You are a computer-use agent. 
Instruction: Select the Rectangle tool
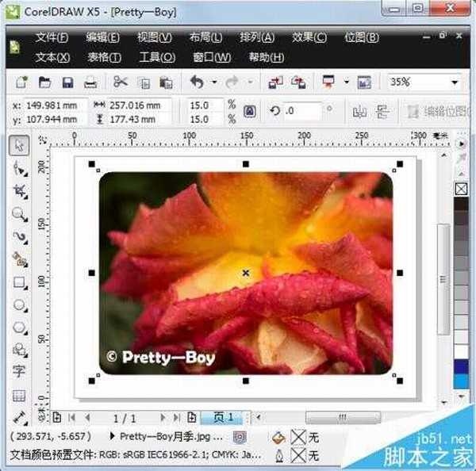coord(20,282)
